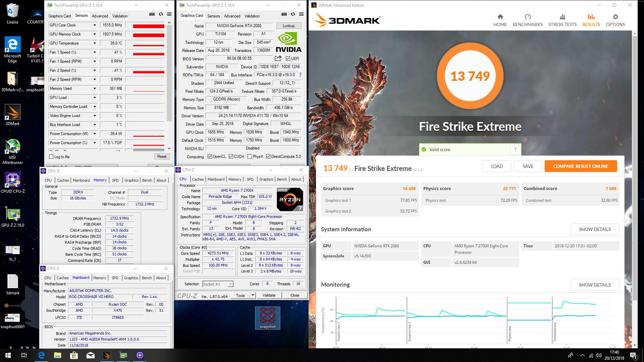Click the NVIDIA logo in GPU-Z
The height and width of the screenshot is (362, 644).
click(288, 41)
